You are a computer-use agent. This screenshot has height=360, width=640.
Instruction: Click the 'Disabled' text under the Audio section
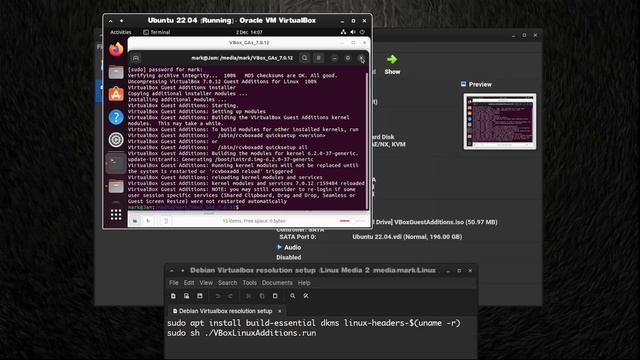click(x=289, y=258)
